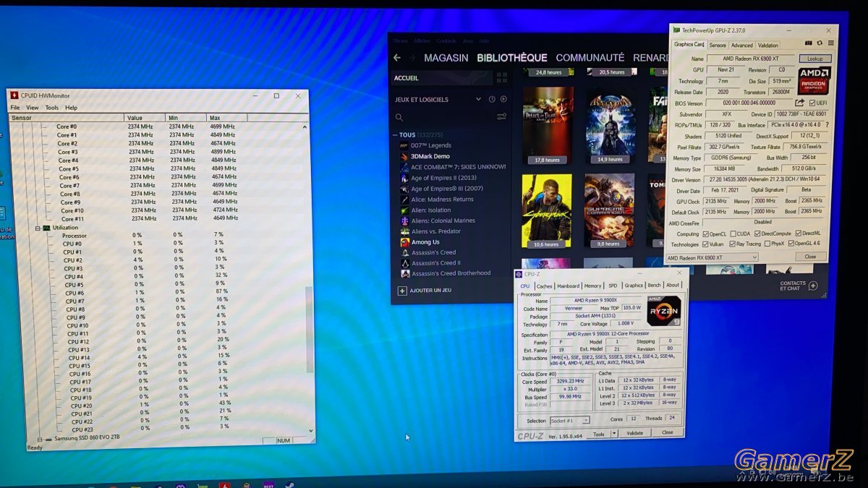Switch to the Advanced tab in GPU-Z
This screenshot has width=868, height=488.
tap(741, 46)
